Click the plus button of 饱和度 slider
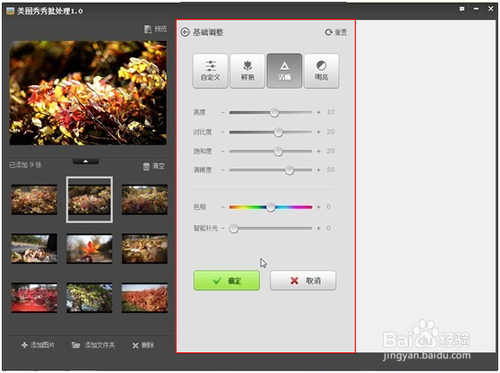 [x=319, y=151]
